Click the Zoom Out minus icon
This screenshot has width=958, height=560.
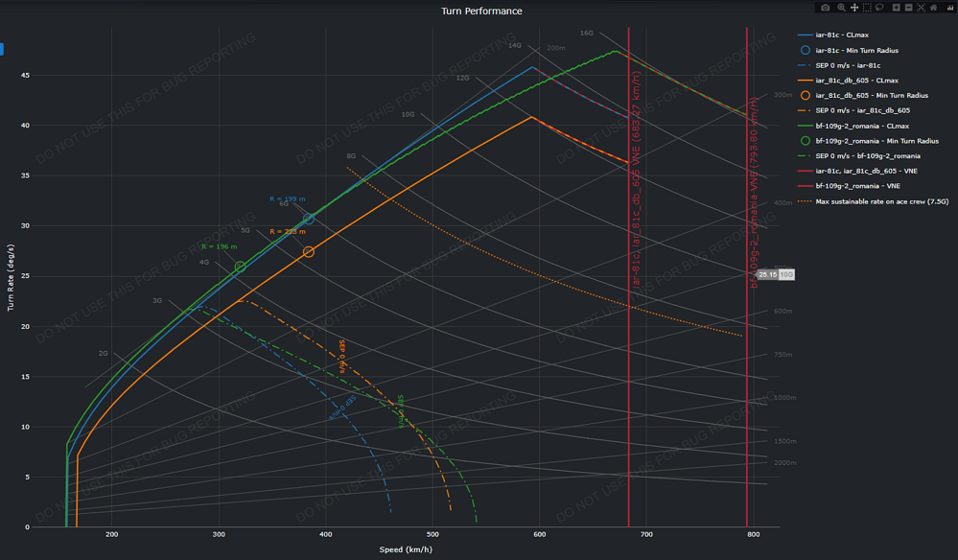(x=908, y=8)
